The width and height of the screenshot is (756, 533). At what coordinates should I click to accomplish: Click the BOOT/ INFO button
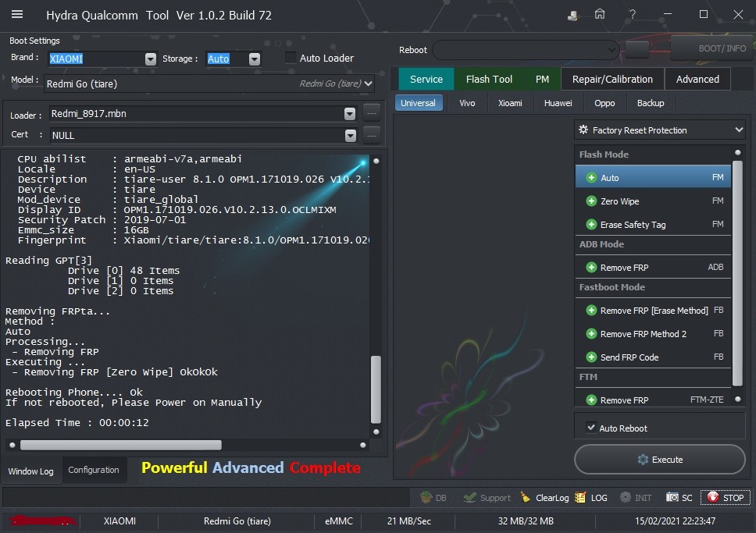(x=712, y=48)
